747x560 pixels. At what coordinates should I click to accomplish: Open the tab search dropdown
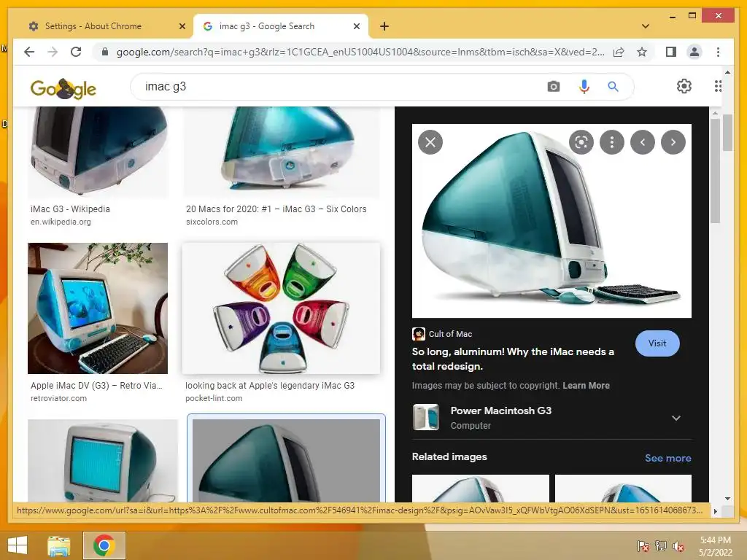[x=645, y=26]
